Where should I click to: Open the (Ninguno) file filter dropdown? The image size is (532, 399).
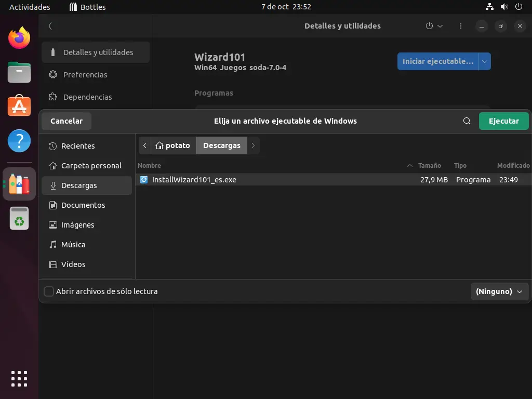(499, 291)
